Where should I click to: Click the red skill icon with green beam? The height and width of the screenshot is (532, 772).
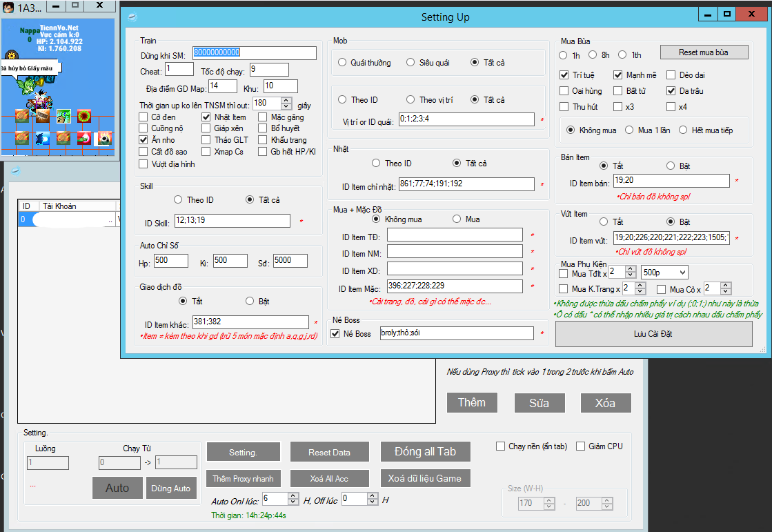84,138
